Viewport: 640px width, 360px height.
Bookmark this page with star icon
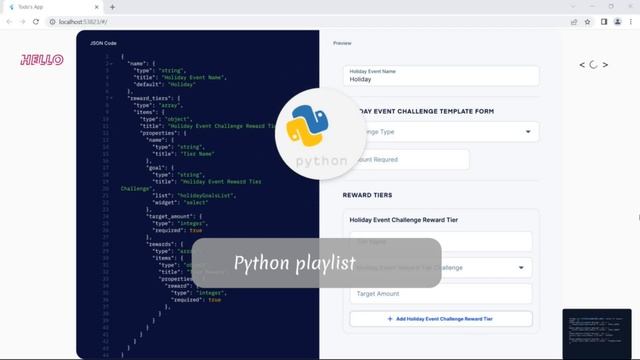587,22
